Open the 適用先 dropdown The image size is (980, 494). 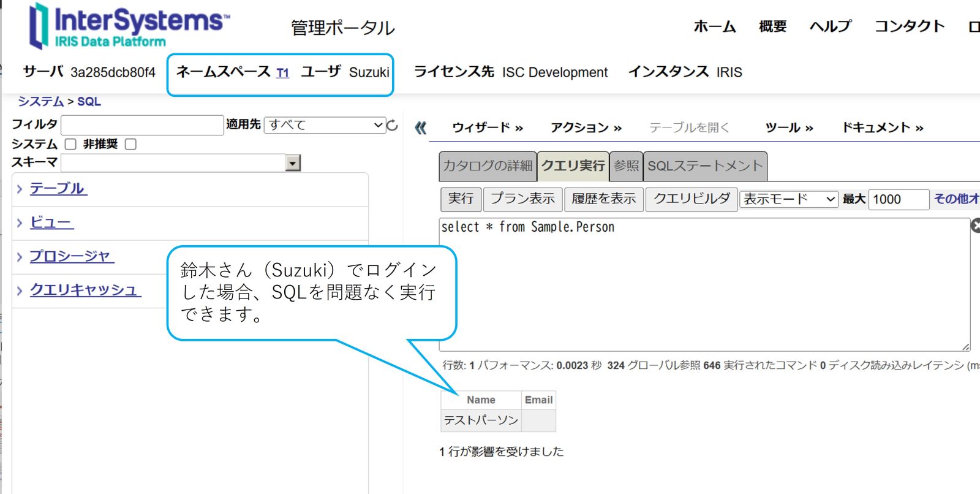325,125
